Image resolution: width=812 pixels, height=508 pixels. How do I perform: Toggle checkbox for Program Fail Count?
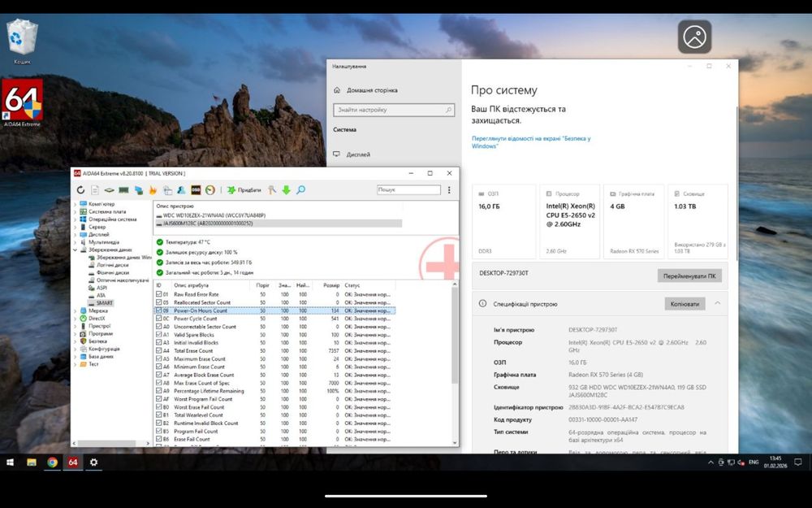(x=159, y=431)
